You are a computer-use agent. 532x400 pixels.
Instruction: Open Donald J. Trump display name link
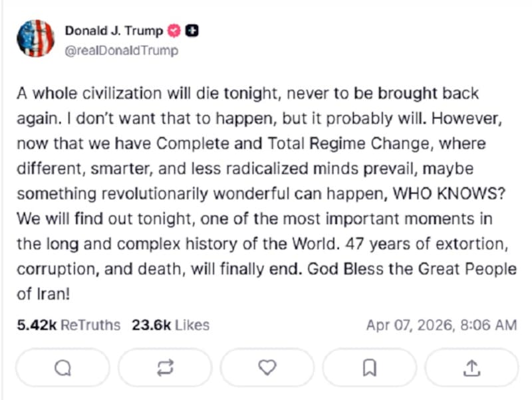pyautogui.click(x=114, y=31)
